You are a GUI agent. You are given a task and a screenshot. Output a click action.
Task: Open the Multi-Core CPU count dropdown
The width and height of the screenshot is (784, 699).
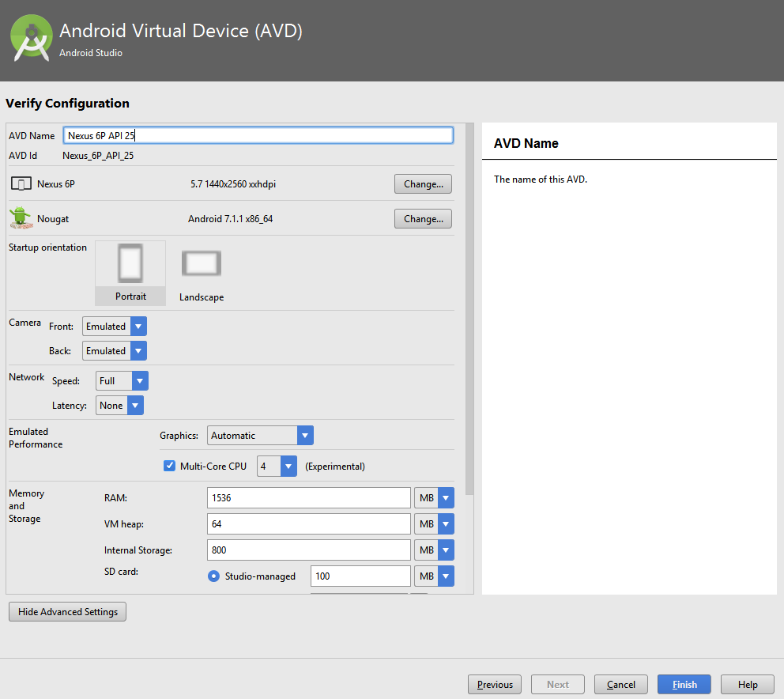(x=277, y=467)
